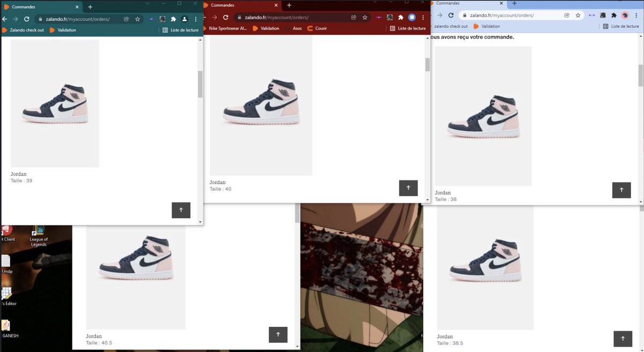
Task: Share page icon in the light blue window
Action: [567, 15]
